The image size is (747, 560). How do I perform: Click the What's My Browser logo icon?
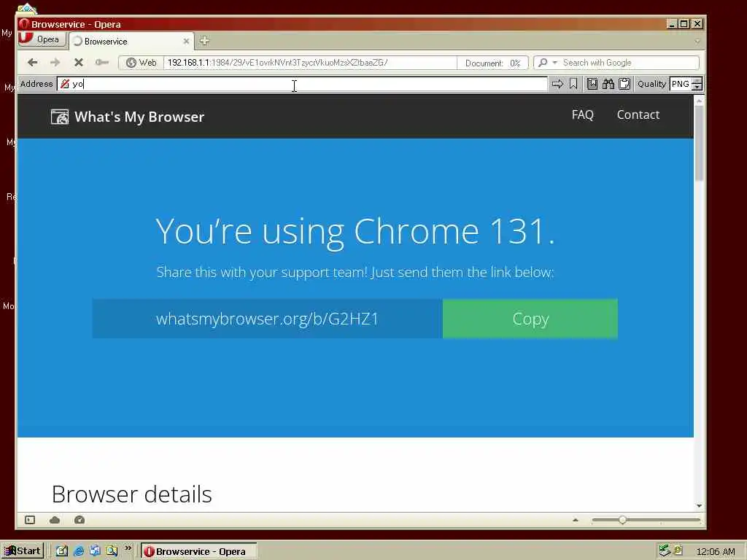point(60,117)
